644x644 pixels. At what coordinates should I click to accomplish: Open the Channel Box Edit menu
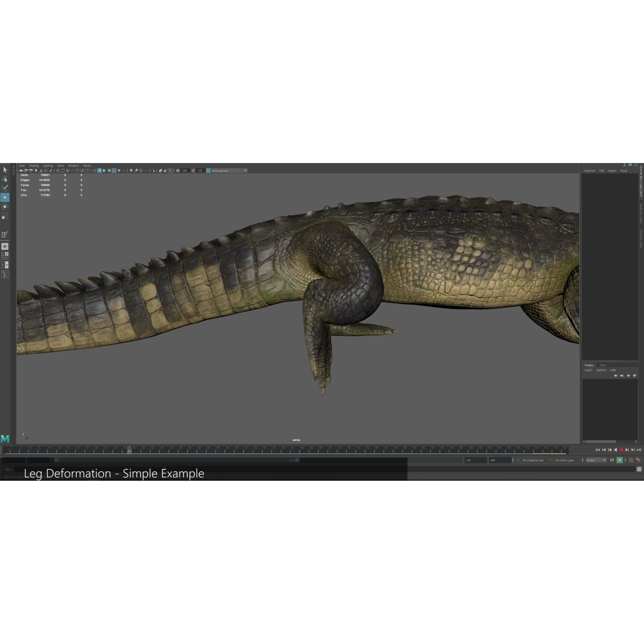[602, 171]
